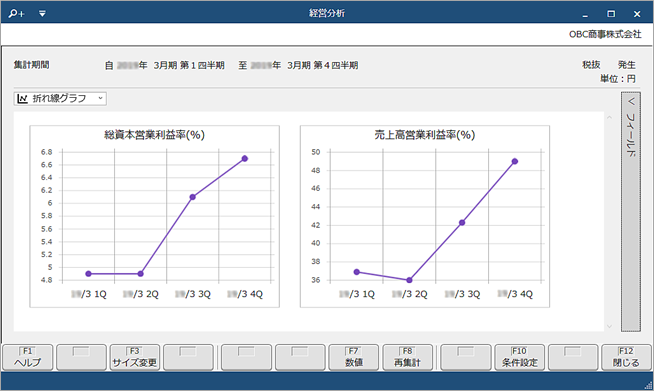Open the title bar dropdown arrow menu
Image resolution: width=654 pixels, height=391 pixels.
42,14
